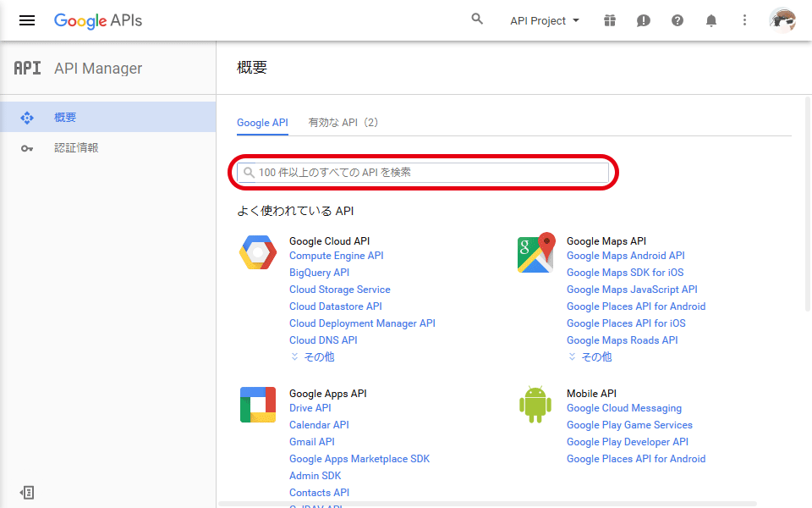Click the user account avatar

782,20
